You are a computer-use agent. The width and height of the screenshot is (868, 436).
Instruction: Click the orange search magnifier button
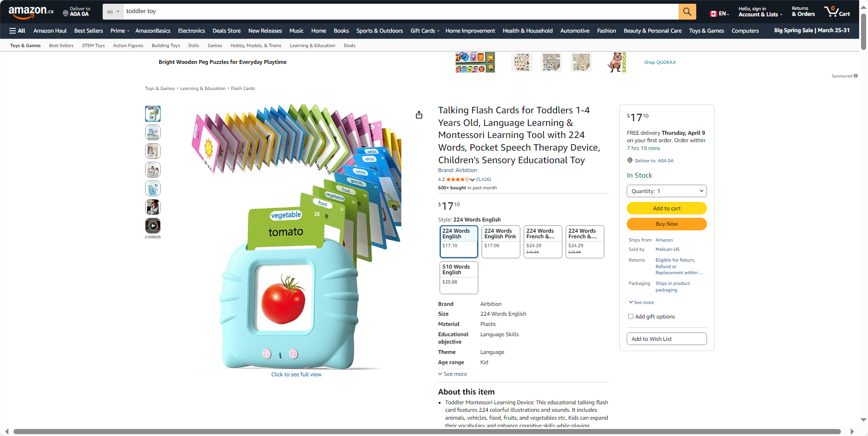pyautogui.click(x=687, y=12)
